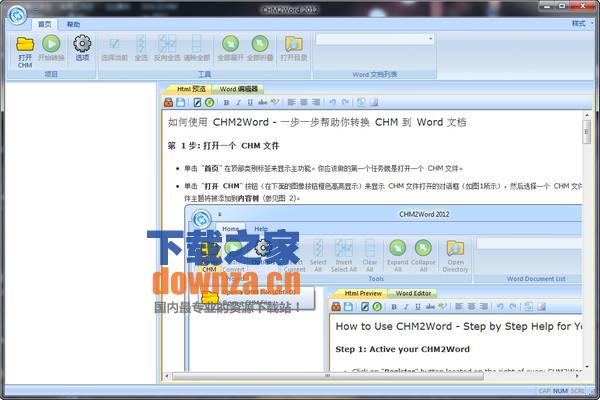
Task: Click the save disk icon in editor toolbar
Action: click(181, 102)
